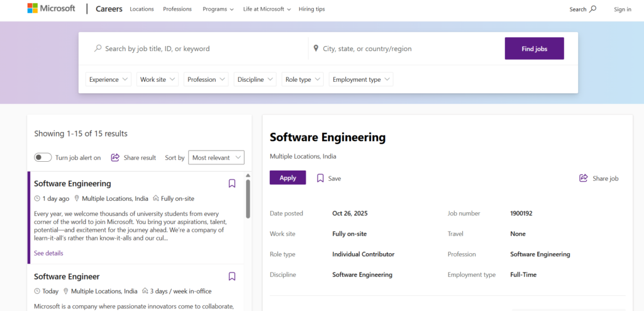Open the Life at Microsoft menu
The image size is (644, 311).
pyautogui.click(x=267, y=9)
